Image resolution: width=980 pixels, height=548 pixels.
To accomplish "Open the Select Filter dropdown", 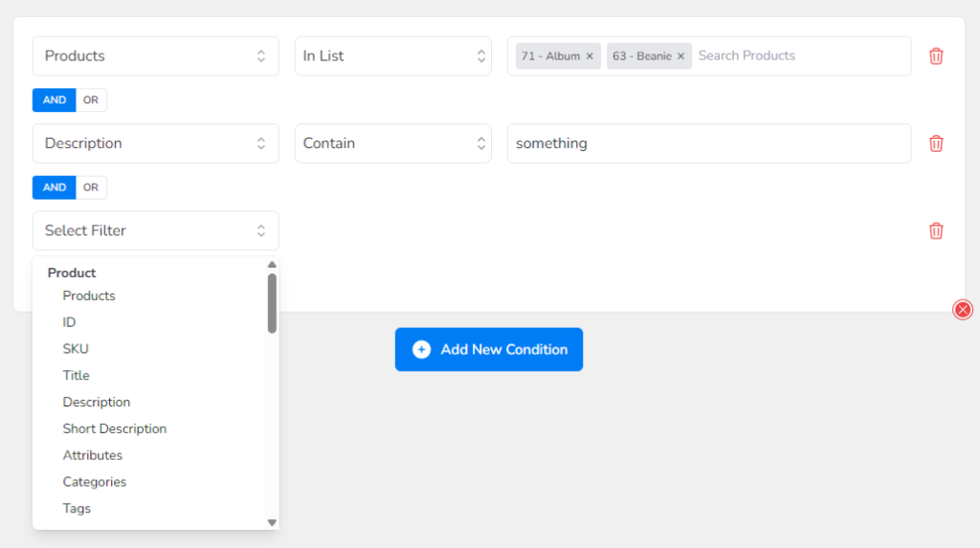I will tap(156, 230).
